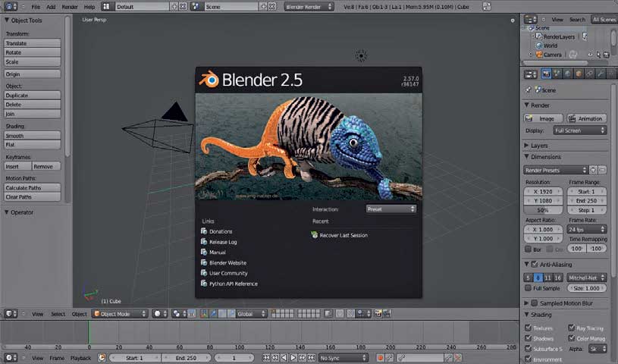
Task: Click the viewport shading sphere icon
Action: coord(160,313)
